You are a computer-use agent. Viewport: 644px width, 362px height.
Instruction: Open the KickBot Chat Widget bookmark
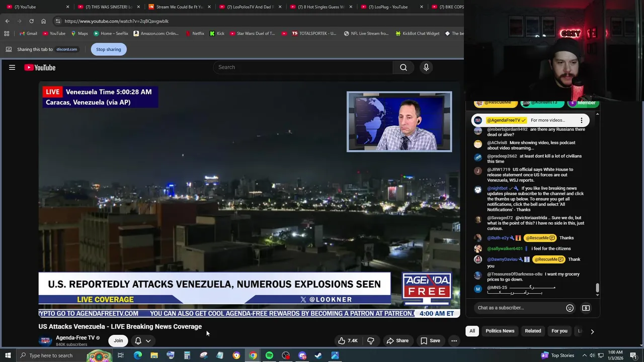coord(418,33)
